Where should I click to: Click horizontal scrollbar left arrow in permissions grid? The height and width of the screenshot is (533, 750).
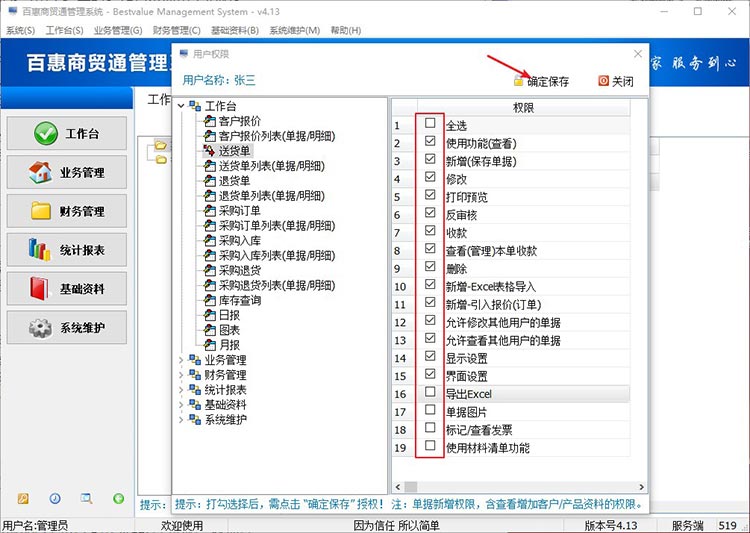tap(398, 487)
